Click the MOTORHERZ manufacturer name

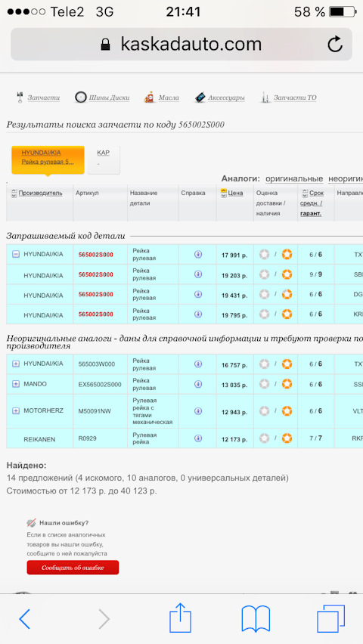44,410
